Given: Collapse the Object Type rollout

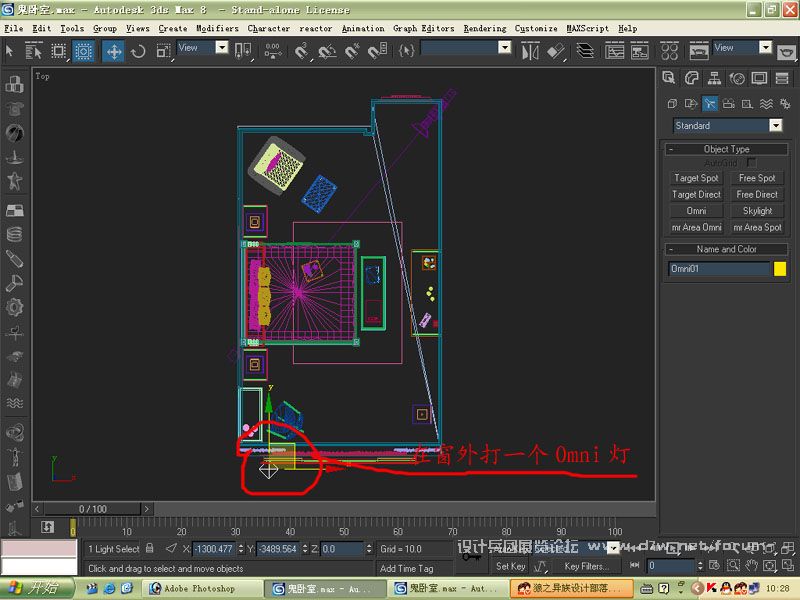Looking at the screenshot, I should click(726, 149).
